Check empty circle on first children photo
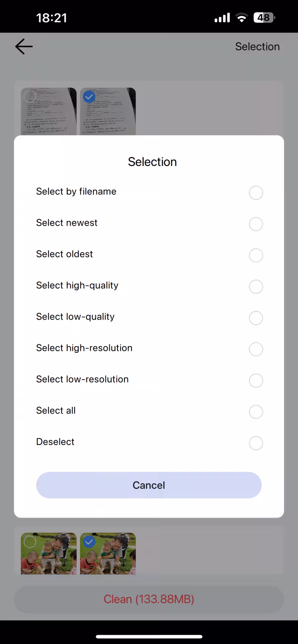Screen dimensions: 298x644 point(30,542)
